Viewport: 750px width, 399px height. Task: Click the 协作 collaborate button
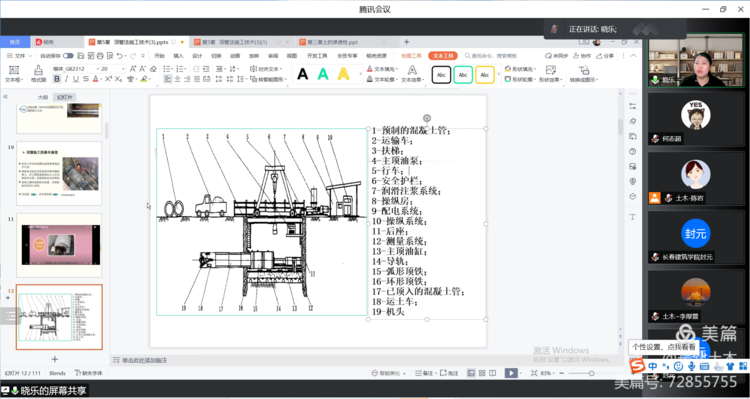click(582, 56)
